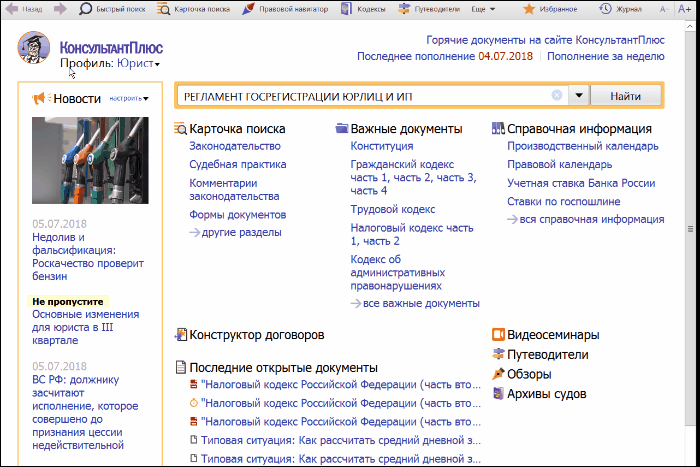The width and height of the screenshot is (700, 467).
Task: Click the Карточка поиска section icon
Action: coord(180,129)
